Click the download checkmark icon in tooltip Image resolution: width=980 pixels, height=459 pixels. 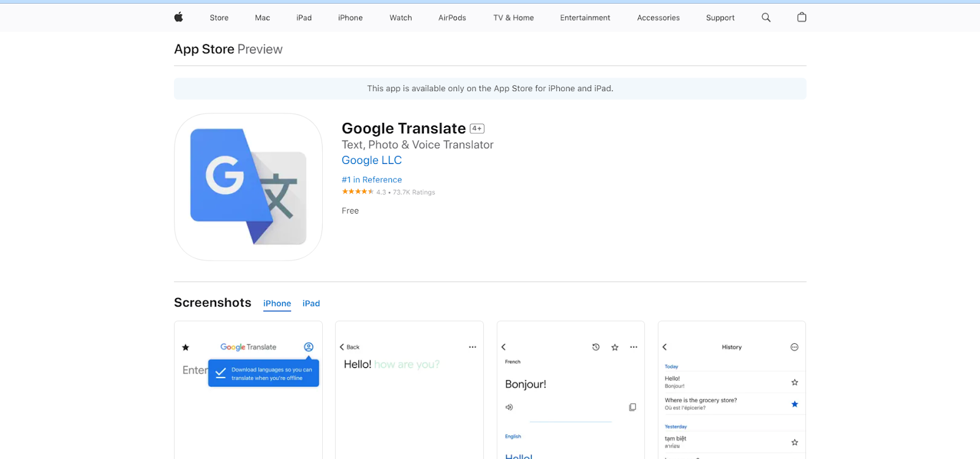221,373
